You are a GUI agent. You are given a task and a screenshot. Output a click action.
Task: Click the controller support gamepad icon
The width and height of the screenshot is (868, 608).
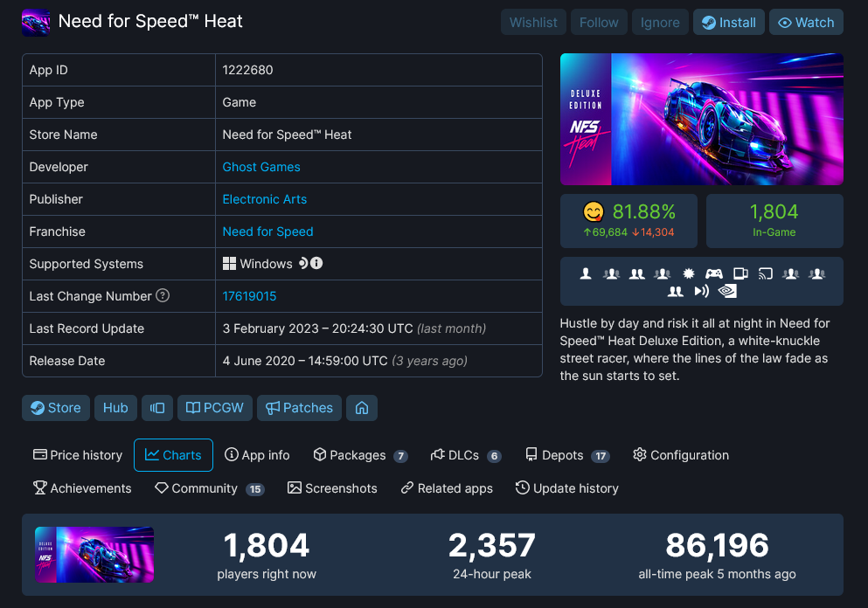[x=714, y=273]
